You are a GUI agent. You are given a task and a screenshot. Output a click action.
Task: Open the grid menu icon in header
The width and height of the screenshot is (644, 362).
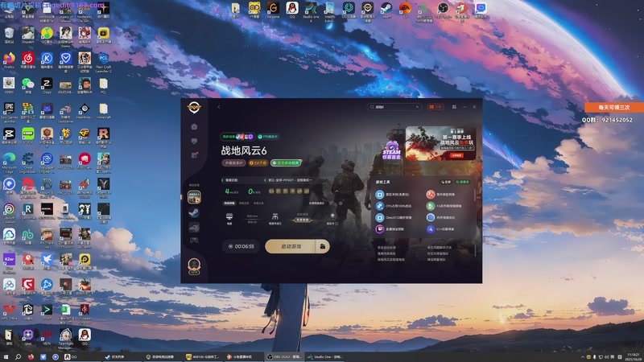454,107
